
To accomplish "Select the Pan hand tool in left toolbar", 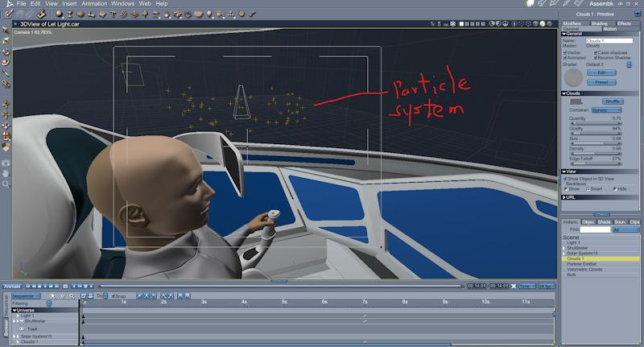I will pyautogui.click(x=6, y=173).
